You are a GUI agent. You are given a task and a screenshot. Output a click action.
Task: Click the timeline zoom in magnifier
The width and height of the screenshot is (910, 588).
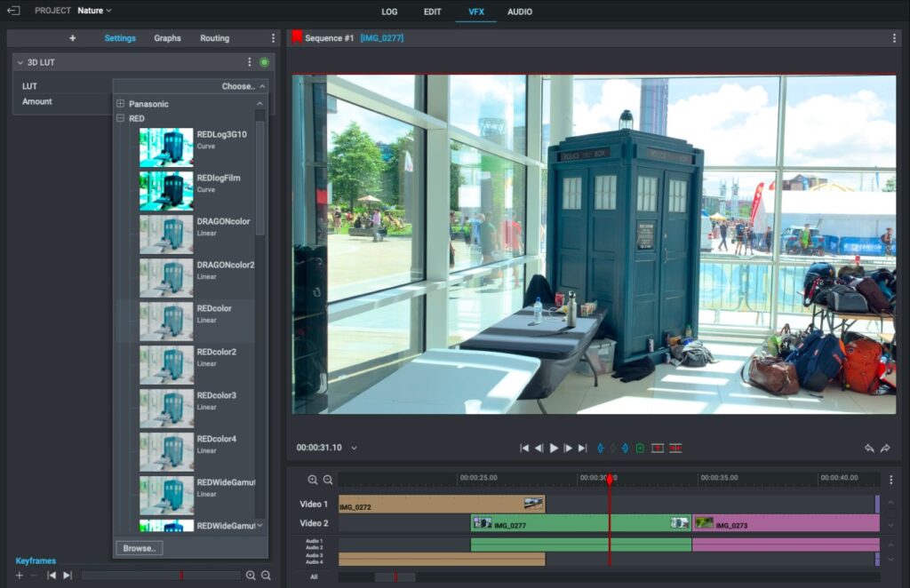click(313, 480)
